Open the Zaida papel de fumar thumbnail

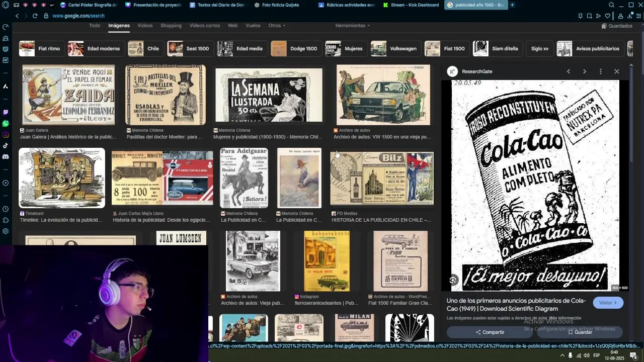(x=68, y=95)
